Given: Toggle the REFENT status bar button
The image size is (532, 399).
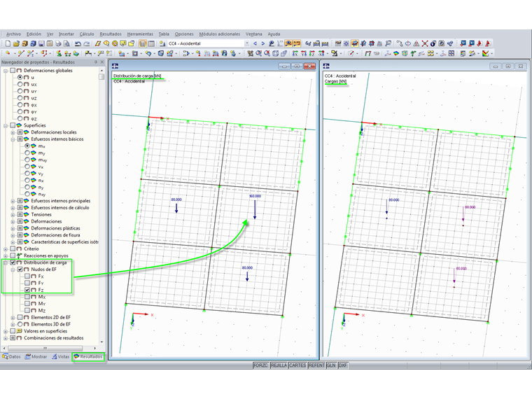Looking at the screenshot, I should (316, 365).
